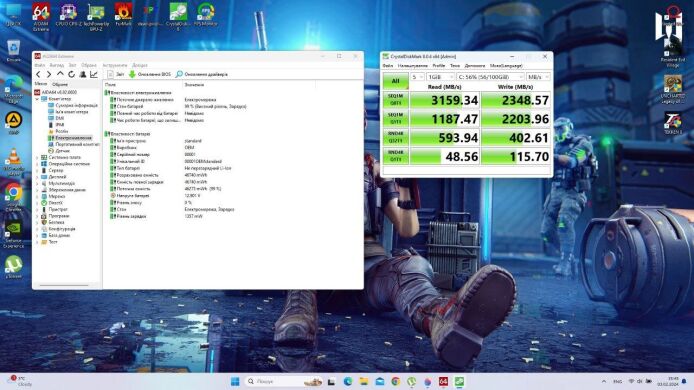
Task: Click the AIDA64 Up arrow toolbar icon
Action: click(x=60, y=74)
